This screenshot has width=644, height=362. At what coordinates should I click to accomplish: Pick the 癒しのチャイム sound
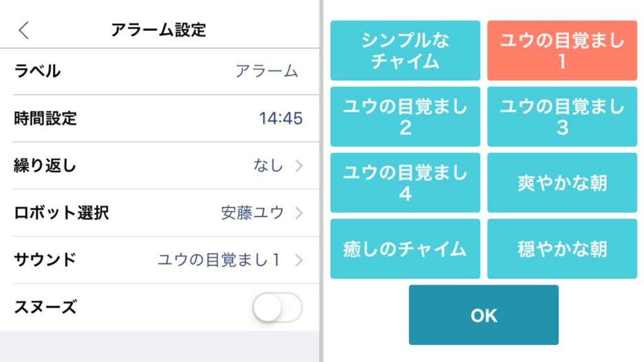pos(405,249)
